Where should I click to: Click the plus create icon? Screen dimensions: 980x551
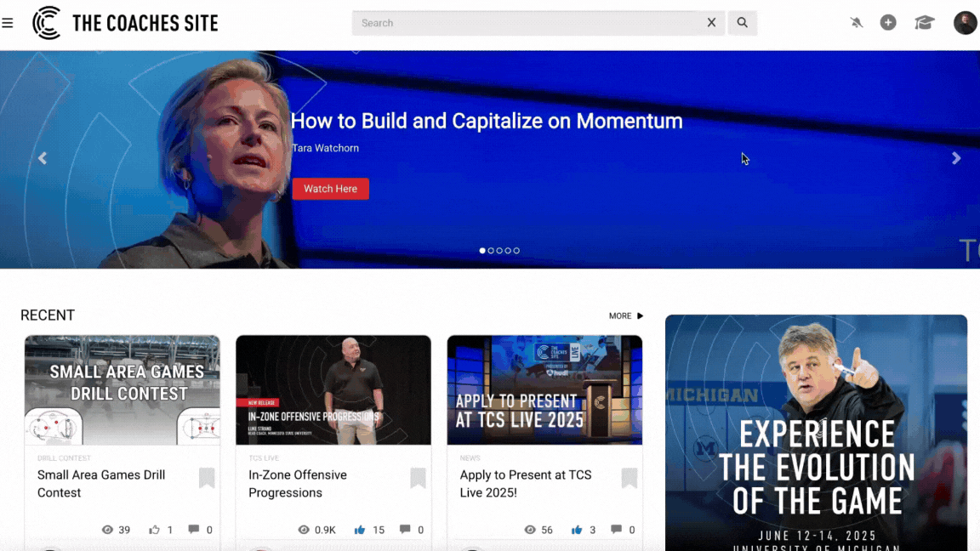click(888, 23)
